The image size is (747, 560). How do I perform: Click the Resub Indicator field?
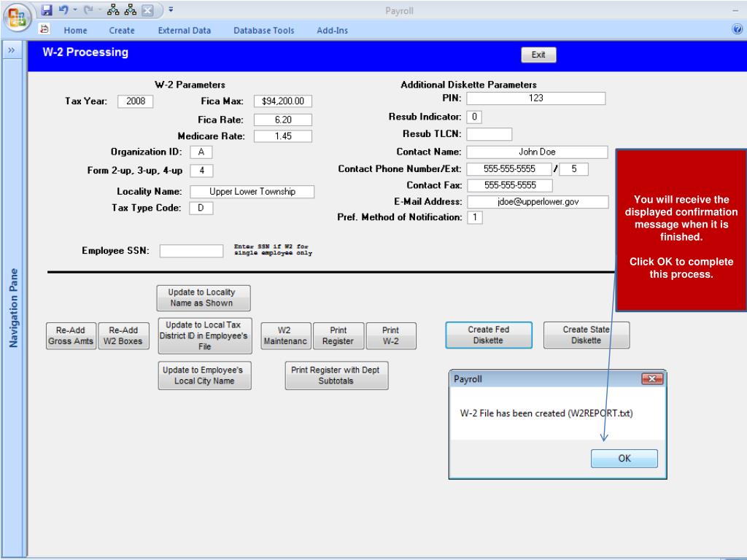[x=474, y=117]
